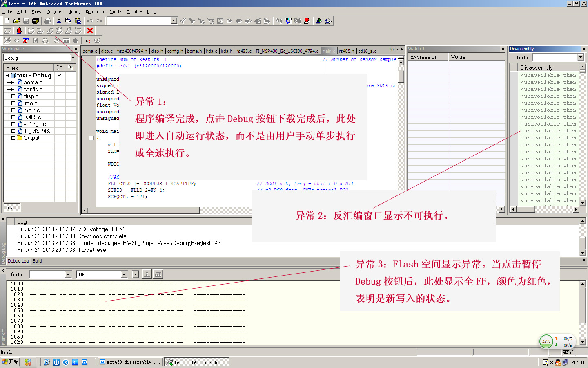The height and width of the screenshot is (368, 588).
Task: Click the Files column header in Workspace
Action: tap(29, 68)
